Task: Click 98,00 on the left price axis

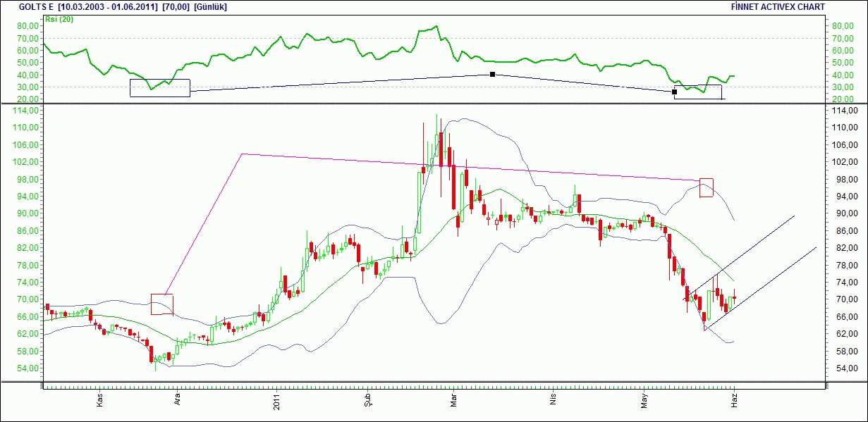Action: [x=27, y=179]
